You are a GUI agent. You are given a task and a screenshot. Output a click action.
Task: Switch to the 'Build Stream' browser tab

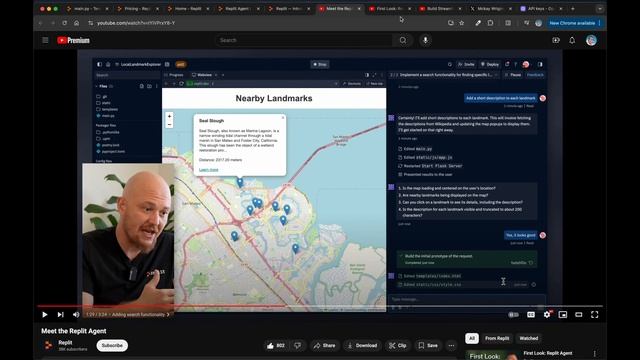click(439, 9)
